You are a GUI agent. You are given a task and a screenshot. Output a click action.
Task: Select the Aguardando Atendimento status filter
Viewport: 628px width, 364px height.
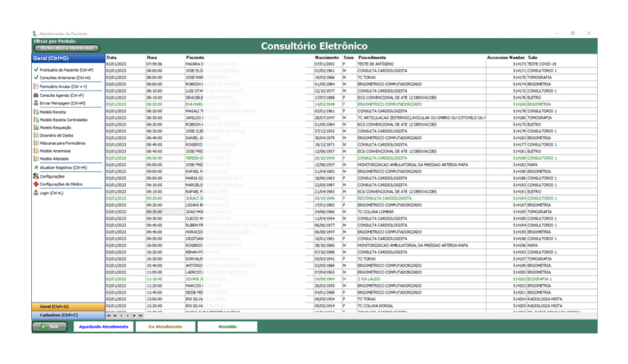(101, 327)
